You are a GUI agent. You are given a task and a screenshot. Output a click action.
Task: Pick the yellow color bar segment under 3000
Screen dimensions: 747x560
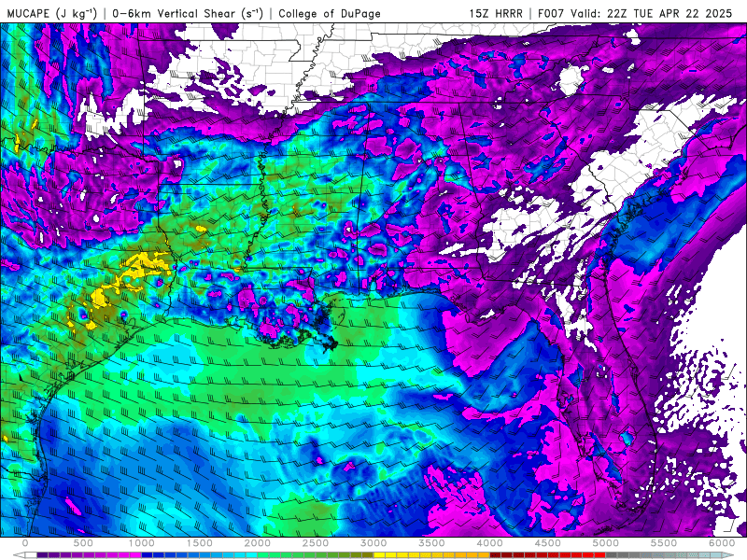pos(380,555)
